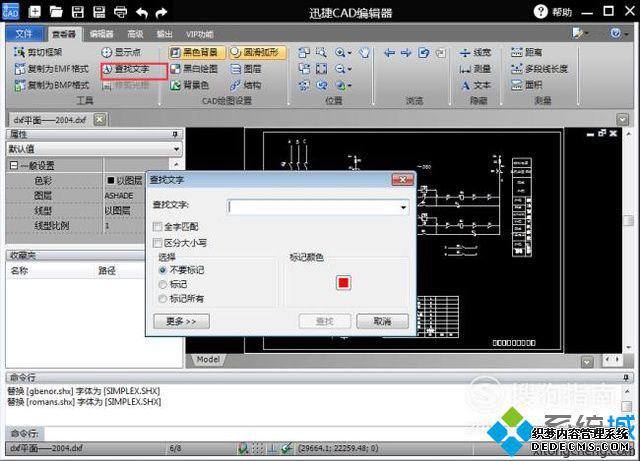The width and height of the screenshot is (640, 461).
Task: Open the zoom-in dropdown arrow in 位置 group
Action: (x=349, y=53)
